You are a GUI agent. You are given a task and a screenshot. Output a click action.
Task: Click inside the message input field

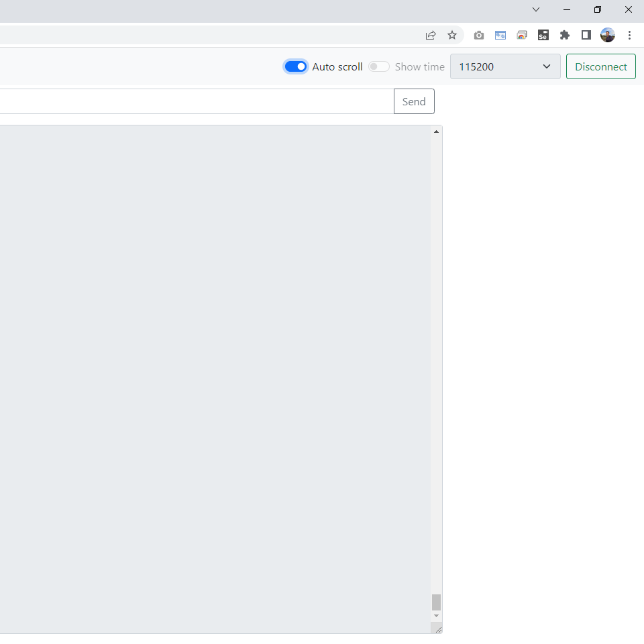(195, 101)
